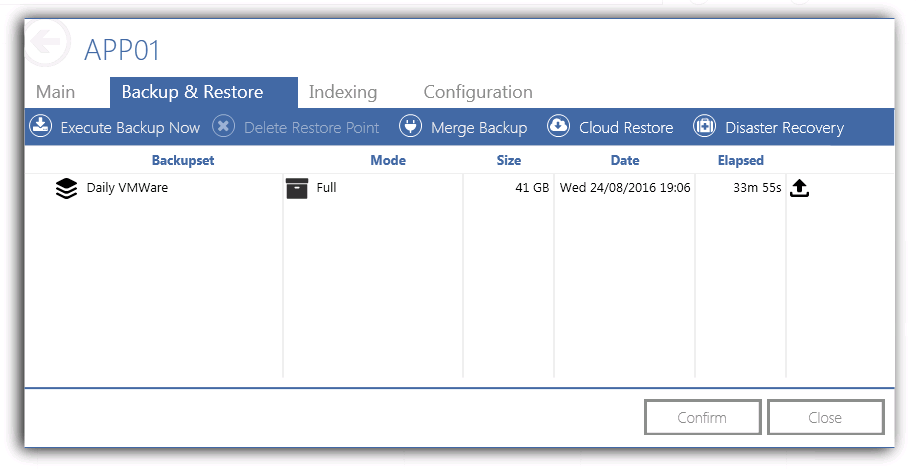Click the back arrow icon beside APP01
916x471 pixels.
[47, 42]
